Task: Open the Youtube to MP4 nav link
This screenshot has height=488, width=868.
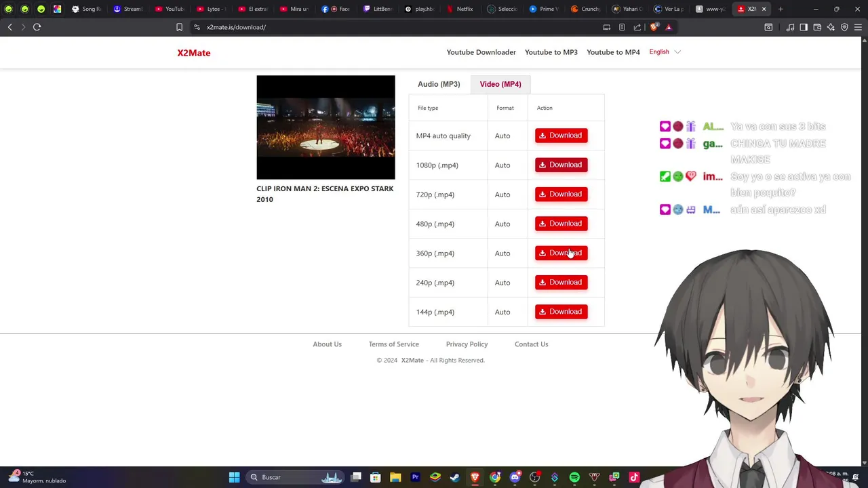Action: tap(613, 52)
